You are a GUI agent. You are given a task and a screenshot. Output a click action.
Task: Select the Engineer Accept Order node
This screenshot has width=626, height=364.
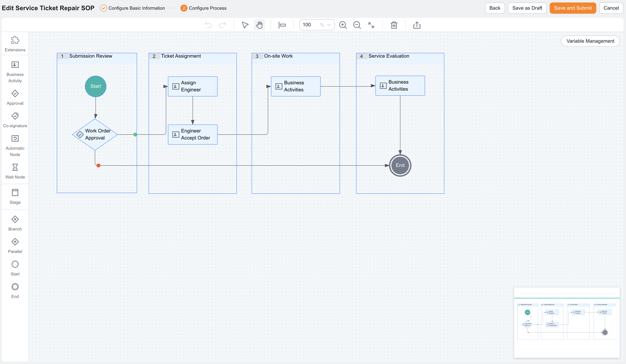pos(193,135)
